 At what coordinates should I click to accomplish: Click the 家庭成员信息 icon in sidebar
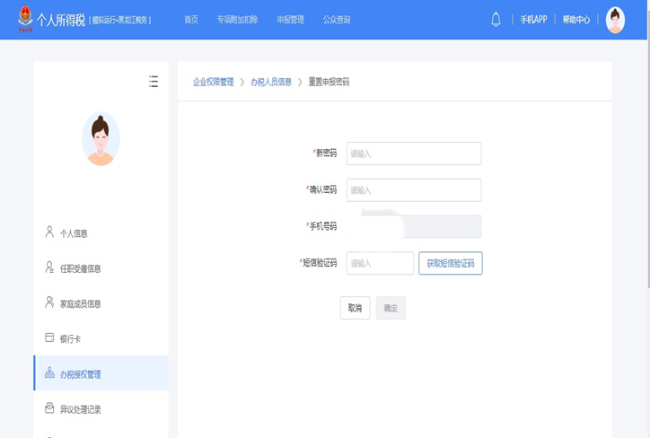tap(49, 302)
